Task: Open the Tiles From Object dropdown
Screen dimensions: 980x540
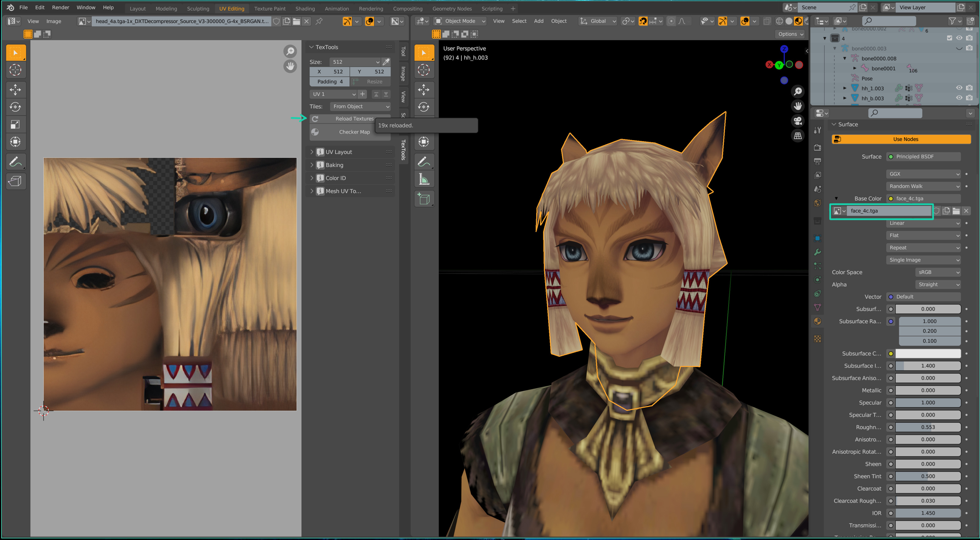Action: [x=360, y=107]
